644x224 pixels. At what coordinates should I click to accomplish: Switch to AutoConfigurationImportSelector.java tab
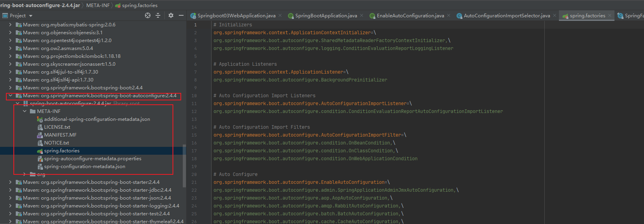(507, 16)
